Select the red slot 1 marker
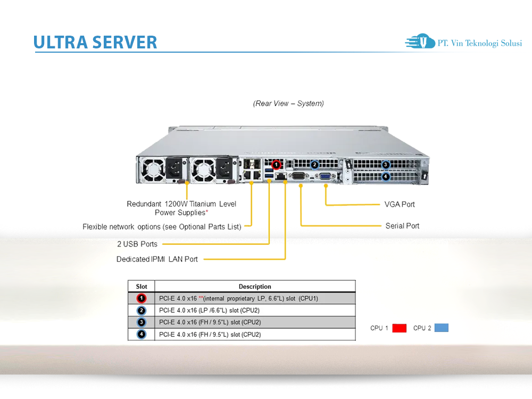 pyautogui.click(x=276, y=164)
